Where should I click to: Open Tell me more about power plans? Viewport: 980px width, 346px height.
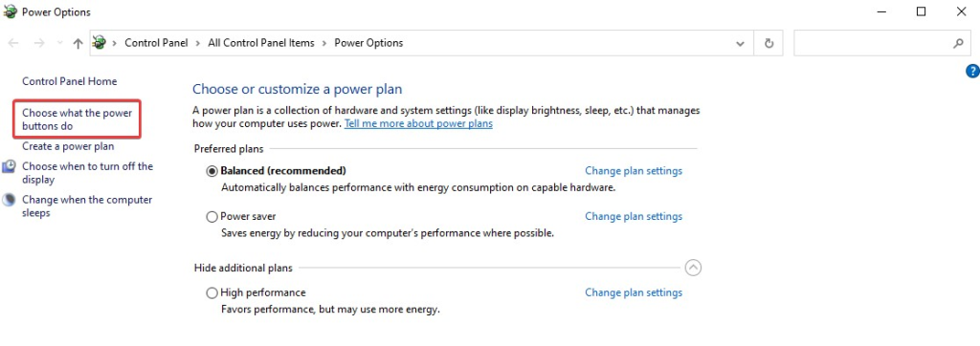(418, 123)
